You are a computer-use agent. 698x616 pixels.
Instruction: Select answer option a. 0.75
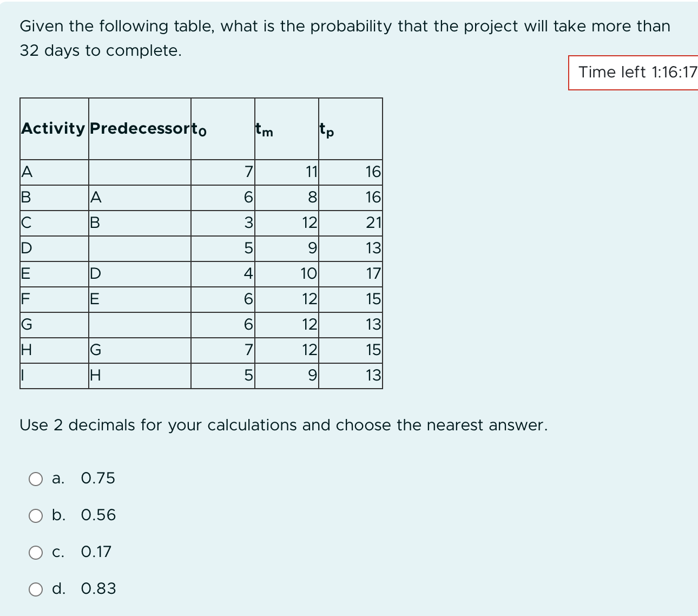(36, 479)
